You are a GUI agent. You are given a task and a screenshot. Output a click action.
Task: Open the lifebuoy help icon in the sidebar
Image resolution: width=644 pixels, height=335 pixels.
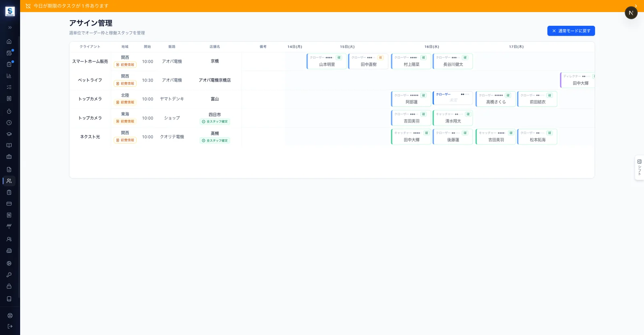[x=10, y=316]
